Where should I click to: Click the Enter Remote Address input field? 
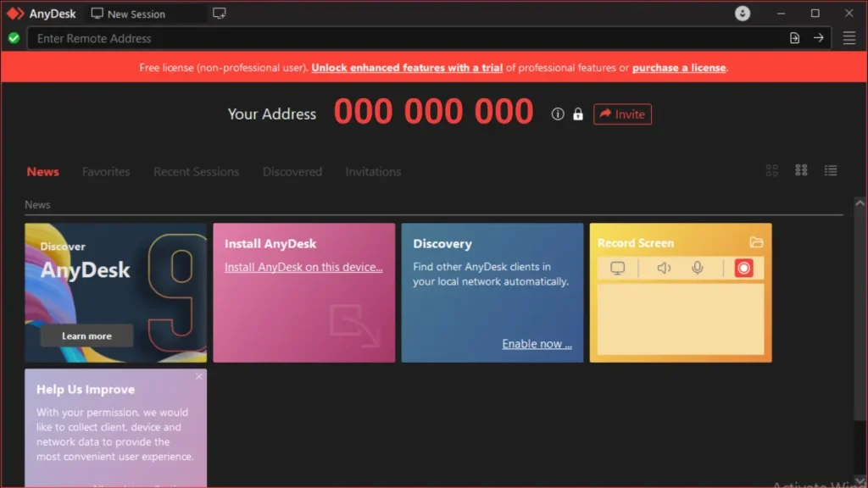(x=339, y=38)
